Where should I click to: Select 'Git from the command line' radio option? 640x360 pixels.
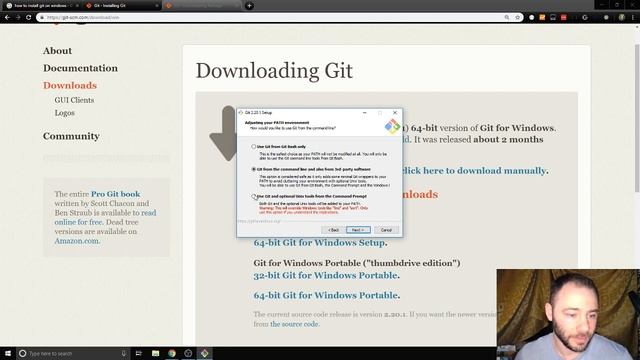(x=253, y=169)
